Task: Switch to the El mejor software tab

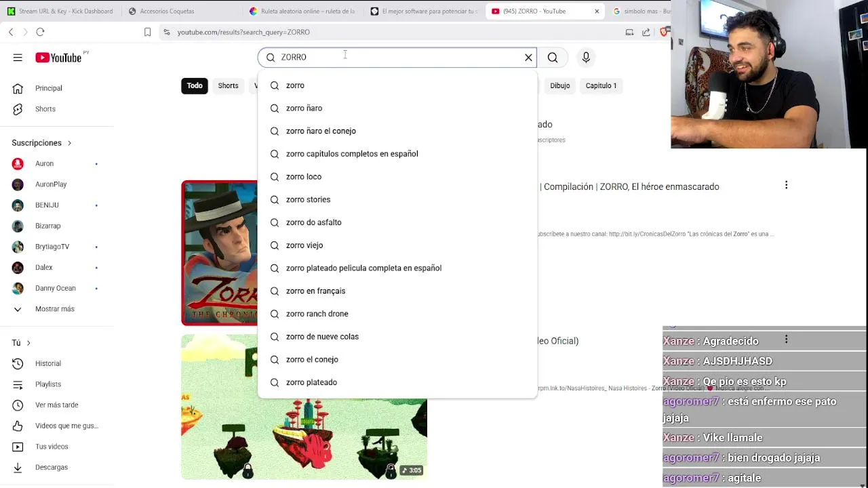Action: point(423,11)
